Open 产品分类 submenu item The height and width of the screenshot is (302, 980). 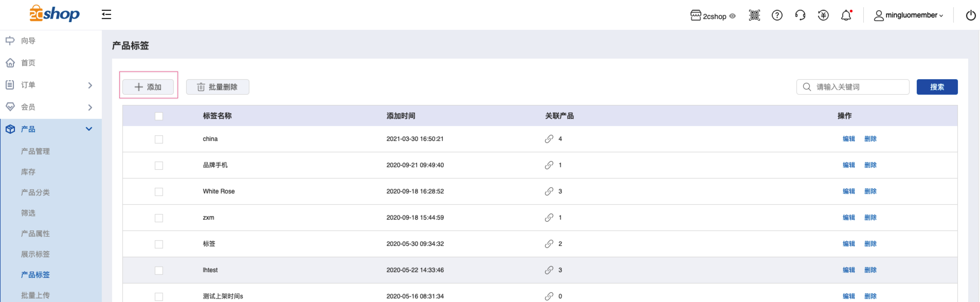tap(35, 192)
